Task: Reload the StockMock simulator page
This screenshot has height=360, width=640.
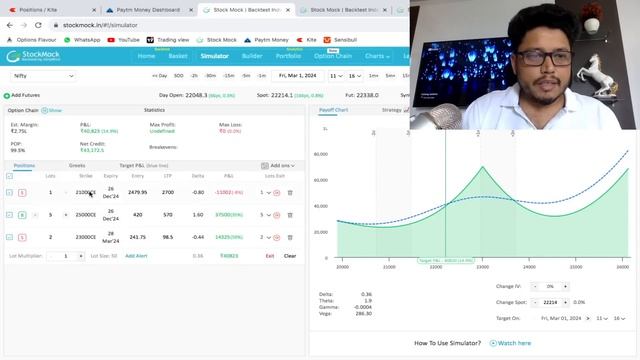Action: [x=38, y=25]
